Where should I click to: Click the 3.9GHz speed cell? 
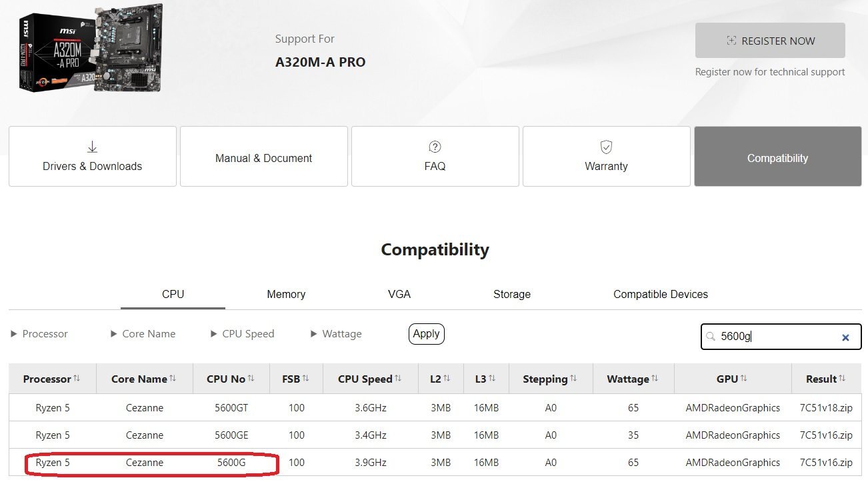pyautogui.click(x=371, y=463)
